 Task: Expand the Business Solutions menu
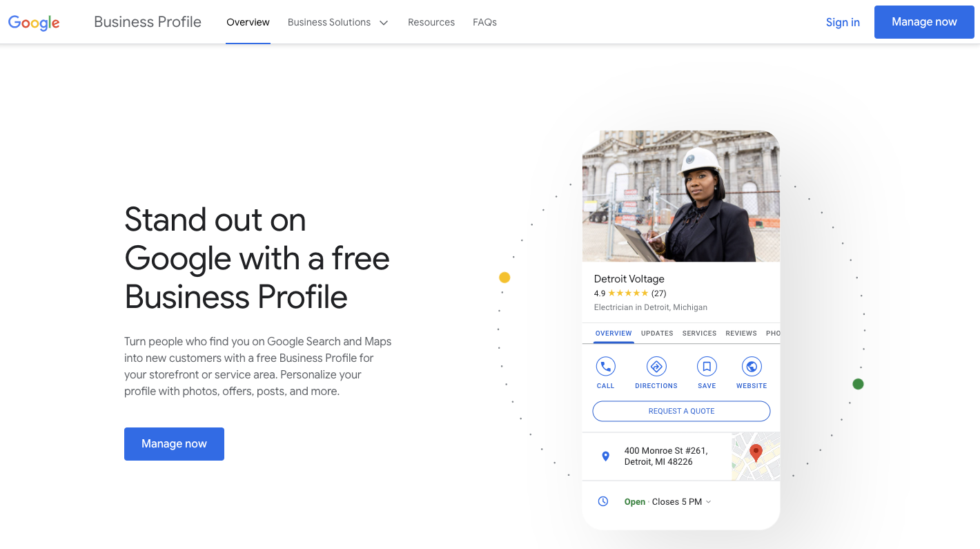(329, 22)
